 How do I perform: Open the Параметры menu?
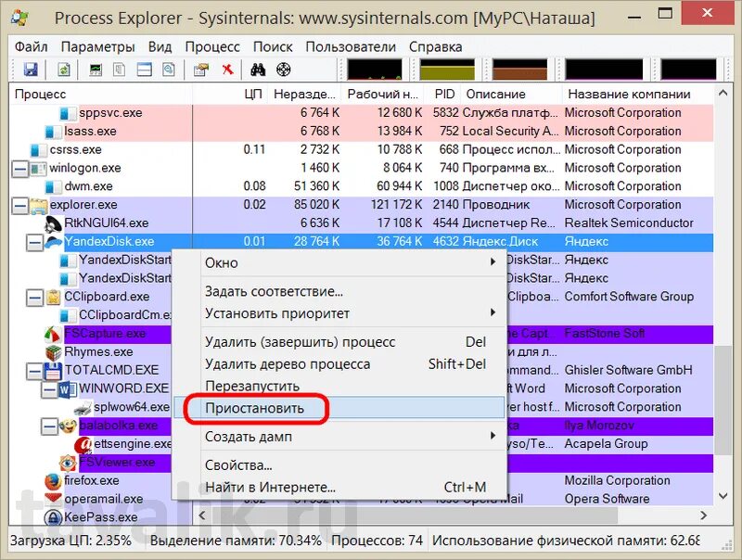(98, 47)
